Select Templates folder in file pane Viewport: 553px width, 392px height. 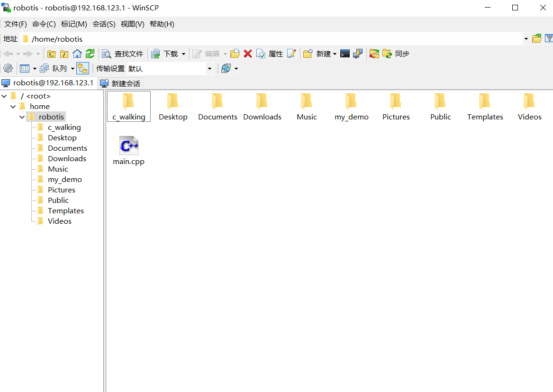point(485,107)
